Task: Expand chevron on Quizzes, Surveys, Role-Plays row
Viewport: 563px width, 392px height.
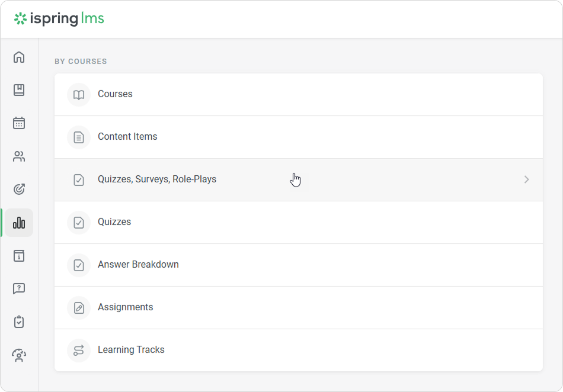Action: coord(526,179)
